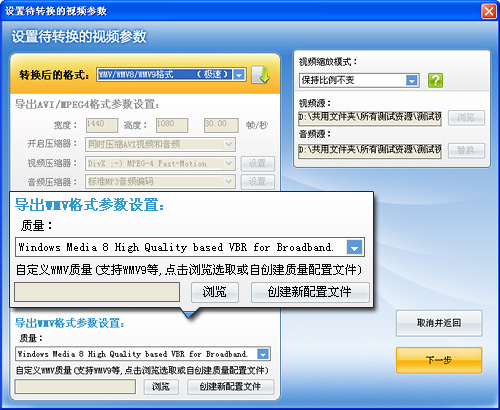Image resolution: width=500 pixels, height=410 pixels.
Task: Click lower small 创建新配置文件 button
Action: pyautogui.click(x=230, y=387)
